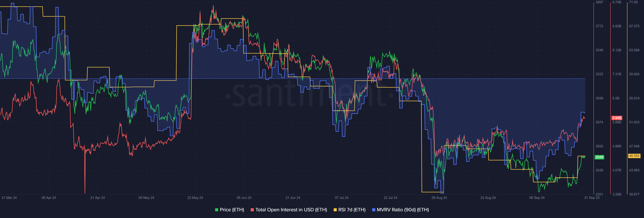Click the 3099 price axis value
644x218 pixels.
[x=599, y=98]
